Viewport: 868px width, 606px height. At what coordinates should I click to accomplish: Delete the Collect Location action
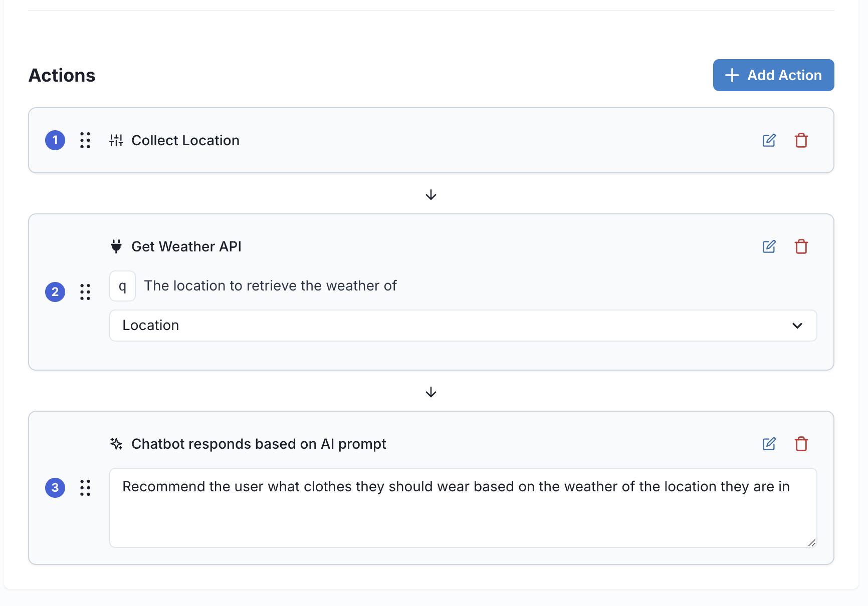(801, 140)
